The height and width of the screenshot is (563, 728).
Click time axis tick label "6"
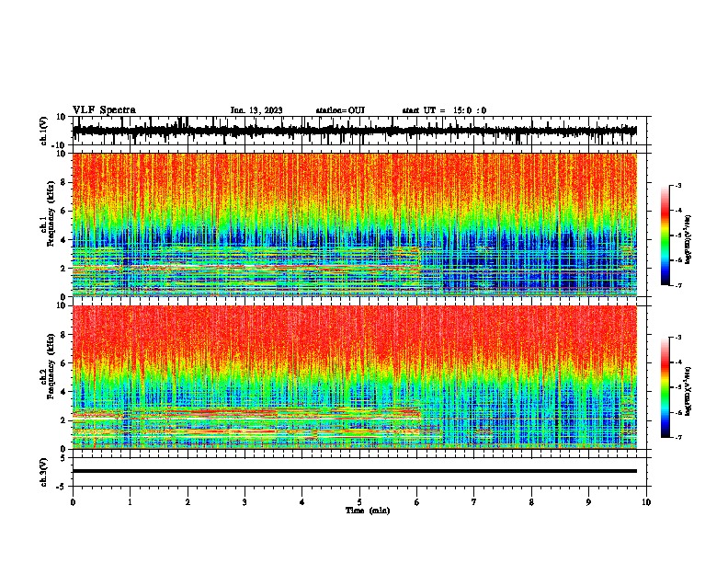pyautogui.click(x=417, y=502)
